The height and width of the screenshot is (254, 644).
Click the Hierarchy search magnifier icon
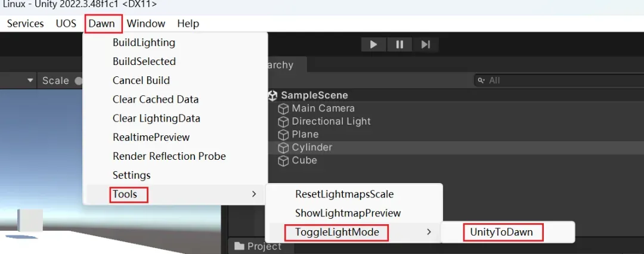(481, 80)
